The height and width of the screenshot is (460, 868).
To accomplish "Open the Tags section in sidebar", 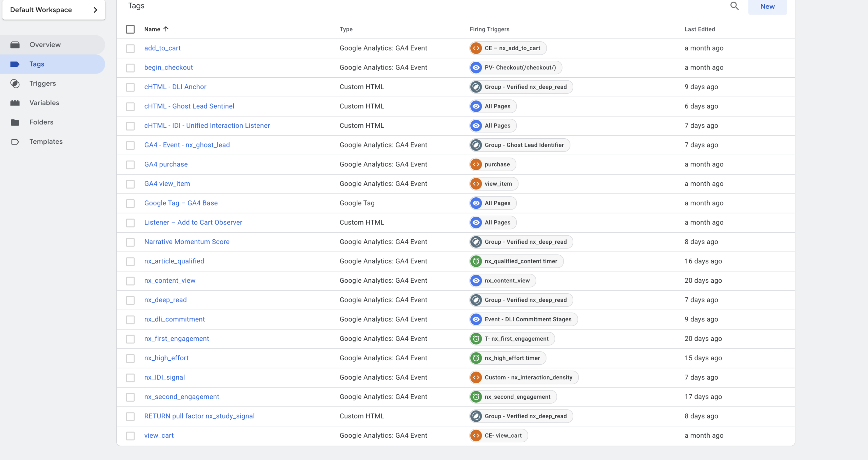I will 37,64.
